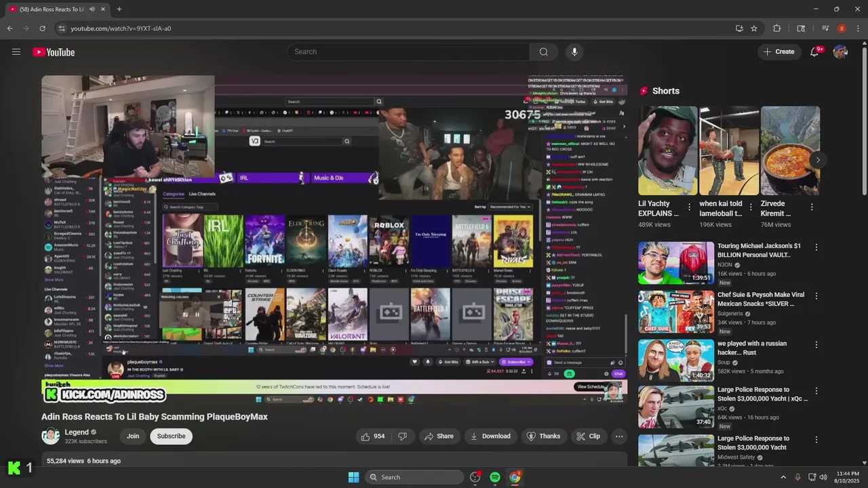The image size is (868, 488).
Task: Click the magnifier search button on YouTube
Action: tap(544, 52)
